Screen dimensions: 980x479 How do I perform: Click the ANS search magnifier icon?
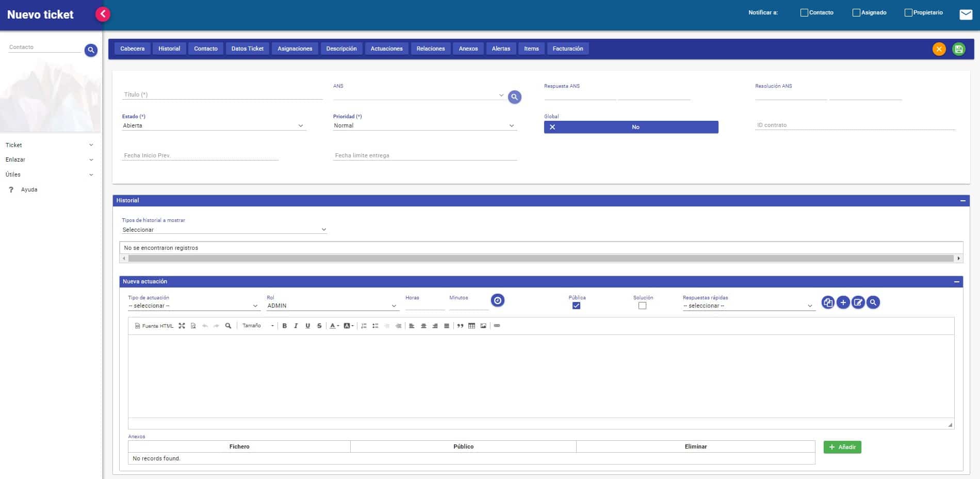coord(514,97)
